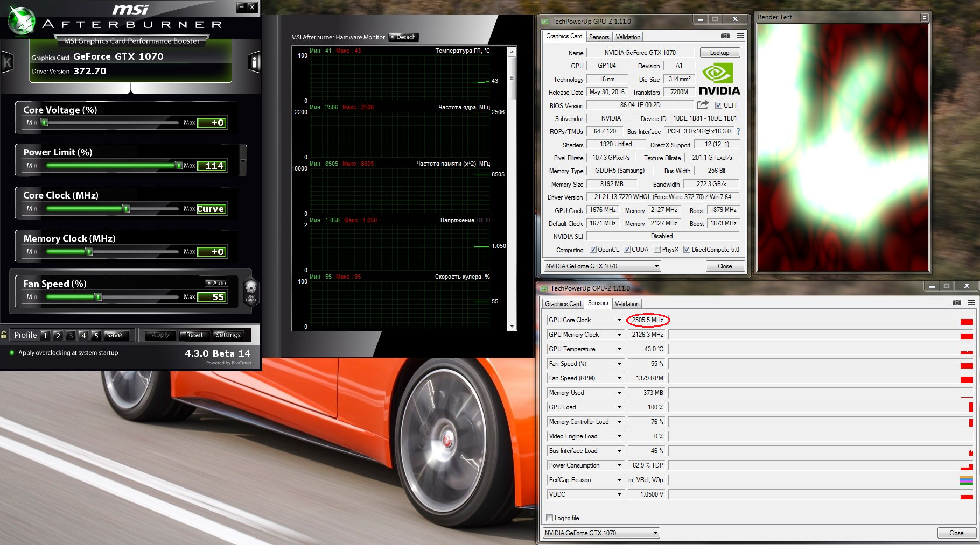Click Close in GPU-Z Graphics Card window
Image resolution: width=980 pixels, height=545 pixels.
[725, 266]
